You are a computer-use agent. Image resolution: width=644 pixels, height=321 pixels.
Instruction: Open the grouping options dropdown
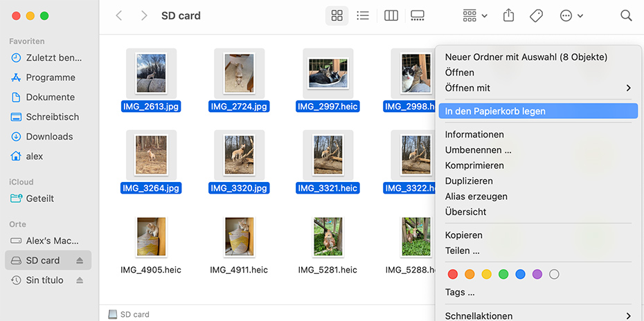point(475,15)
